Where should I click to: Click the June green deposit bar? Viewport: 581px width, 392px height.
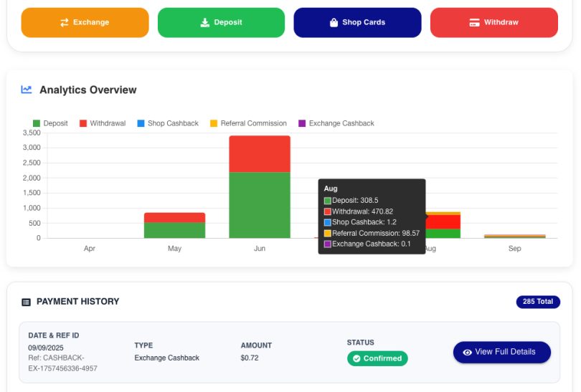coord(259,204)
